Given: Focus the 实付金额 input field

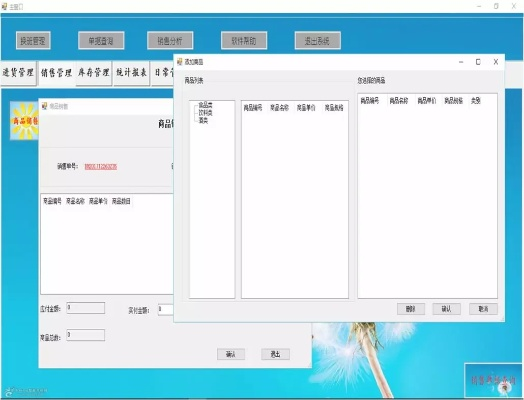Looking at the screenshot, I should [166, 309].
